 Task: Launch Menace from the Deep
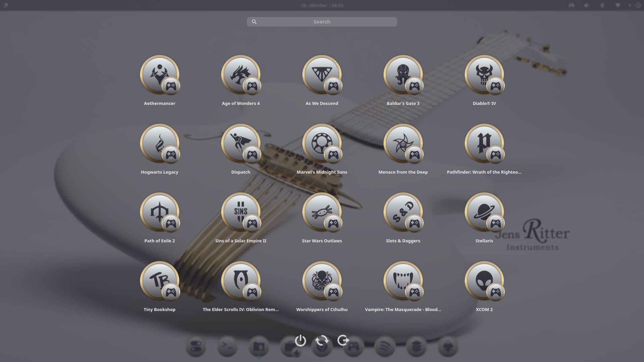403,144
